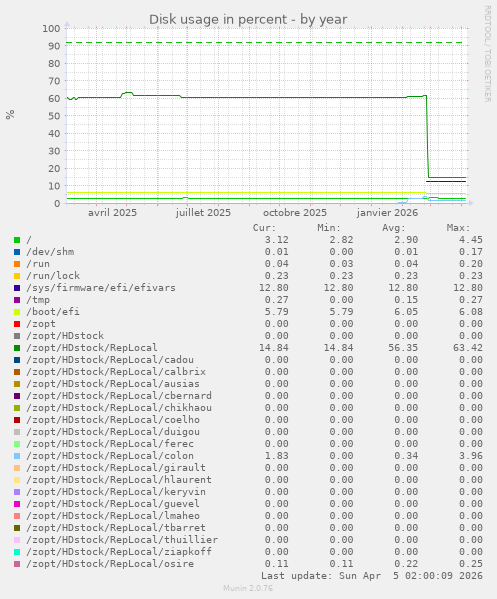Click the green swatch for / filesystem
The width and height of the screenshot is (497, 599).
17,240
